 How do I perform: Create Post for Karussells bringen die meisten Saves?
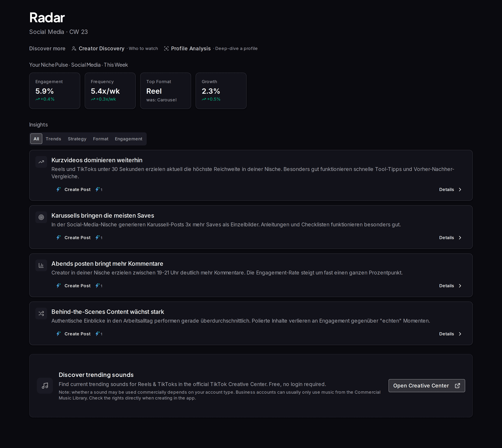pyautogui.click(x=77, y=238)
